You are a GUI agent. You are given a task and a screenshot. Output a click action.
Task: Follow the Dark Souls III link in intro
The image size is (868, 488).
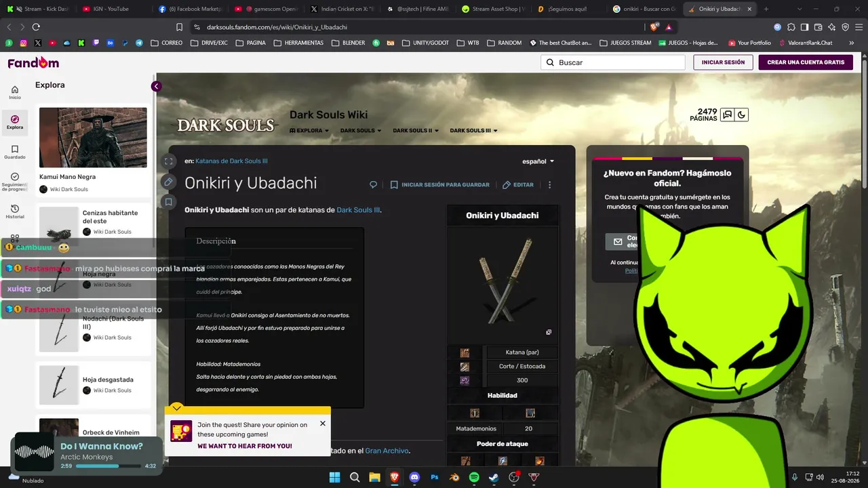click(x=358, y=210)
